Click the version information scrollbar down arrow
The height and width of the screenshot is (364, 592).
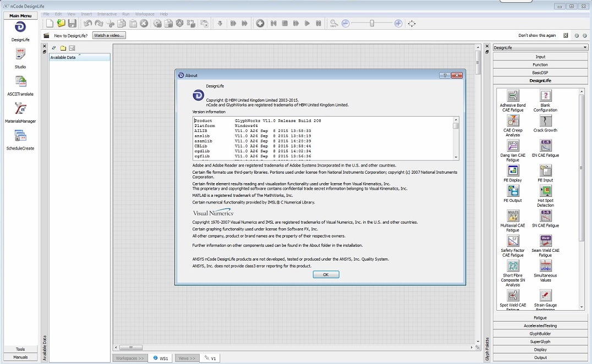[x=456, y=157]
